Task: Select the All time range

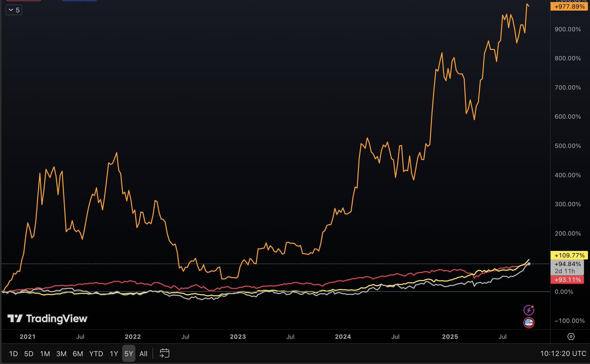Action: [x=143, y=354]
